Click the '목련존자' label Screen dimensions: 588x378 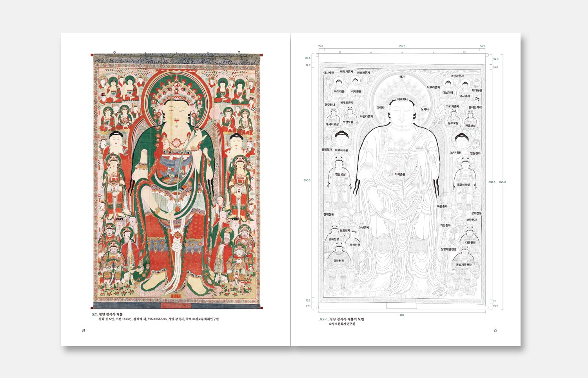pos(442,207)
